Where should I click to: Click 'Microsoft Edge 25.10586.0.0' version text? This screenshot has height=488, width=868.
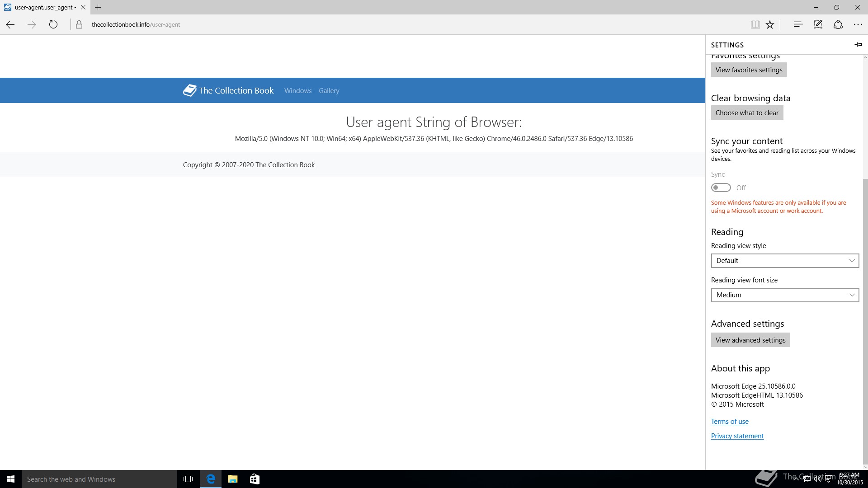coord(753,386)
